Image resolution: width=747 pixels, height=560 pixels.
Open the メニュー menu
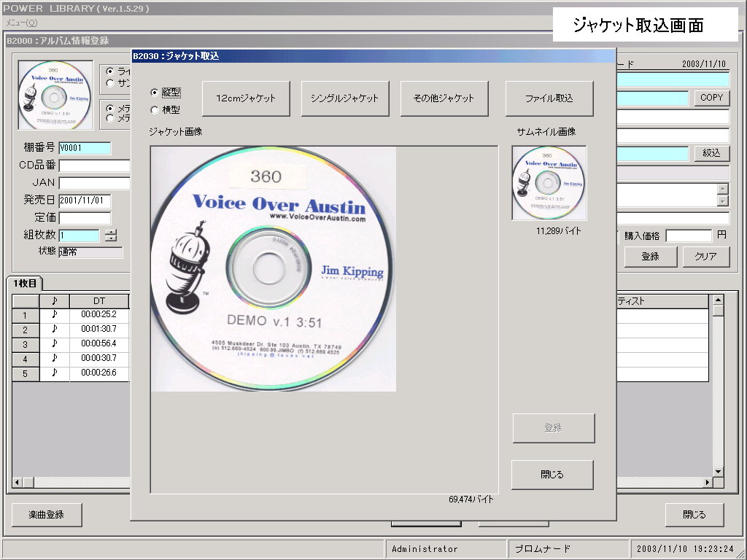coord(21,23)
